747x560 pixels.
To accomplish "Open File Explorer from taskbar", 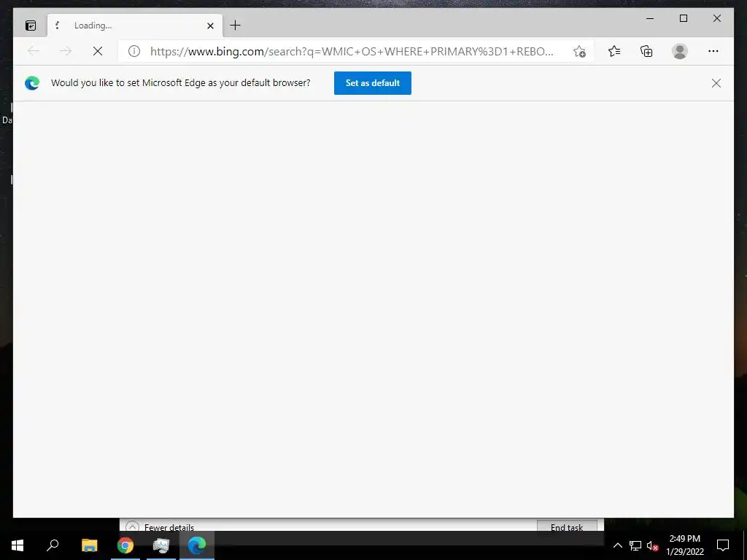I will [89, 545].
